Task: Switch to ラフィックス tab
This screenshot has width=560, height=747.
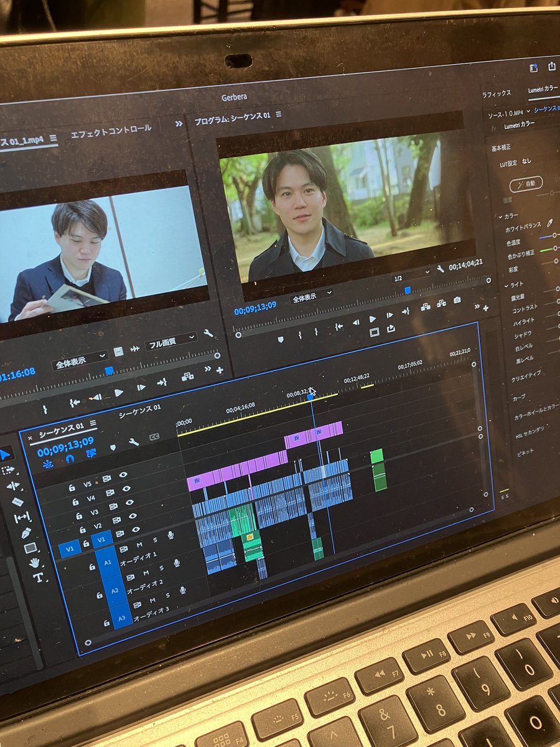Action: tap(496, 93)
